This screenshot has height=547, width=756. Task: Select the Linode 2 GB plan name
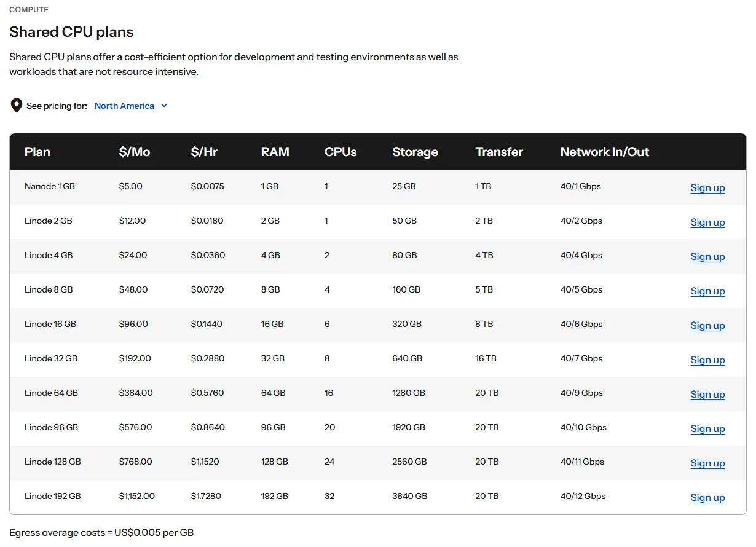point(49,221)
